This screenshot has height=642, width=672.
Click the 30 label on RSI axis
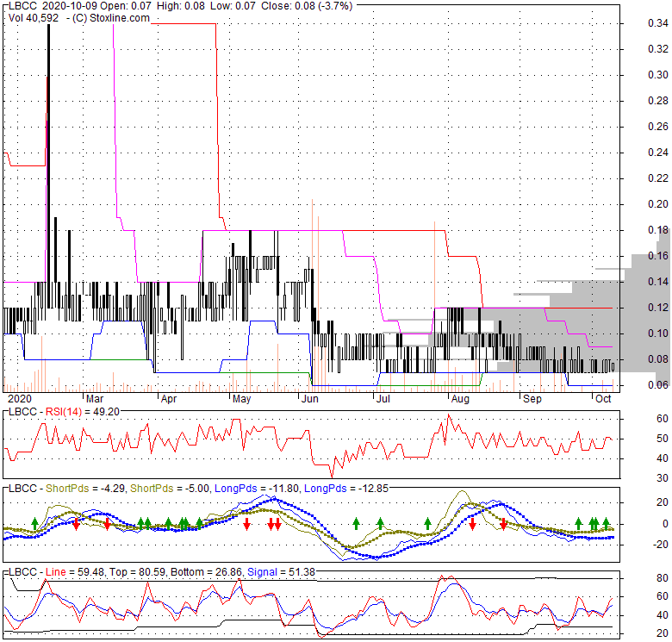[x=663, y=478]
